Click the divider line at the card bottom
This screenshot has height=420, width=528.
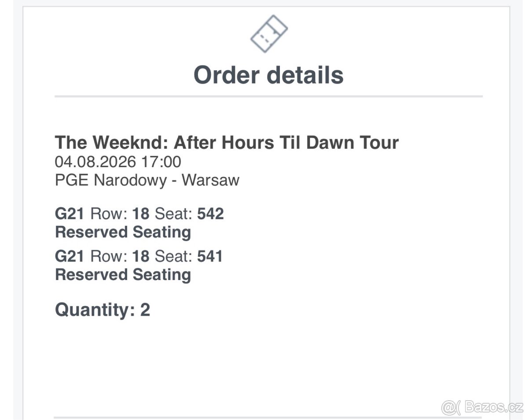click(x=246, y=417)
